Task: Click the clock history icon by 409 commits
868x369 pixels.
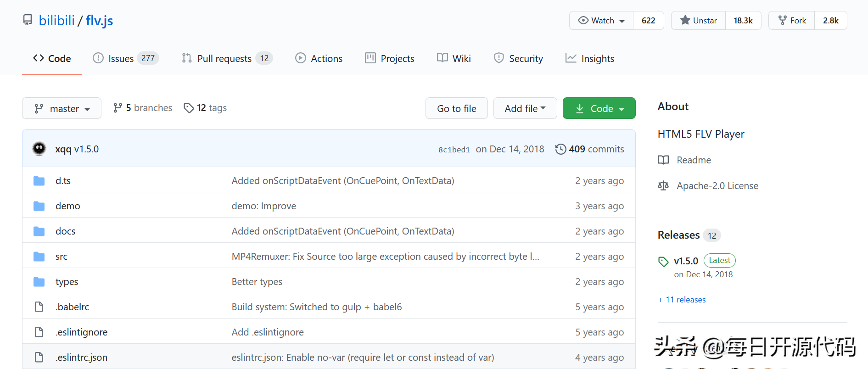Action: [560, 149]
